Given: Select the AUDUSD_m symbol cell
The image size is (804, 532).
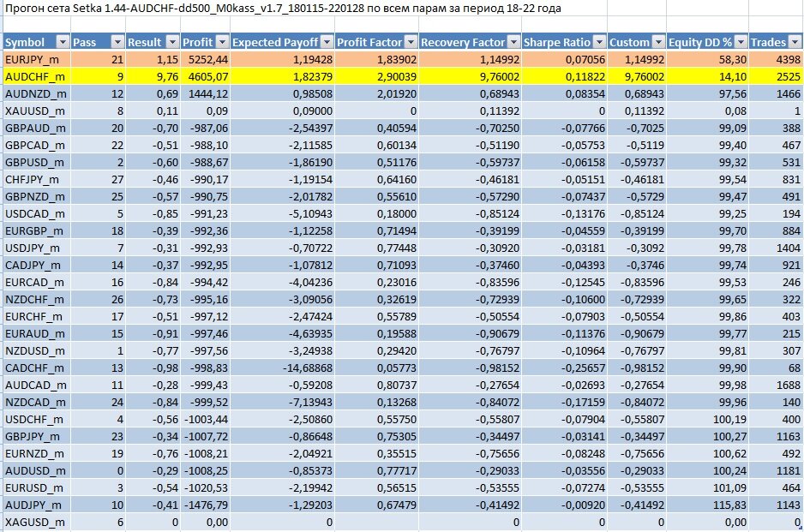Looking at the screenshot, I should pyautogui.click(x=37, y=470).
